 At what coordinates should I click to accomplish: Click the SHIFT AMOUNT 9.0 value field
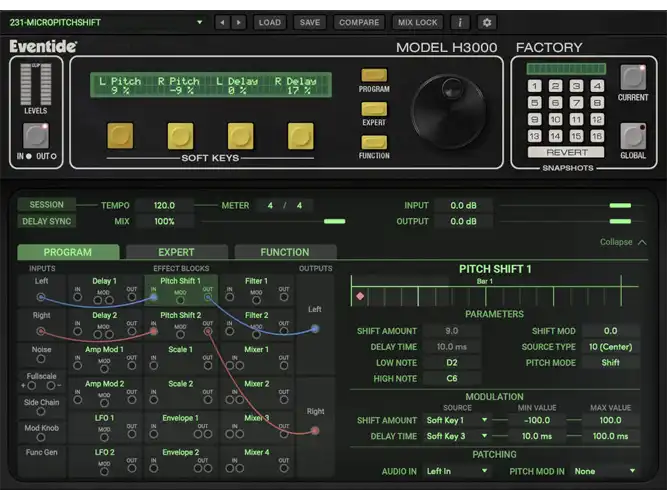click(452, 331)
